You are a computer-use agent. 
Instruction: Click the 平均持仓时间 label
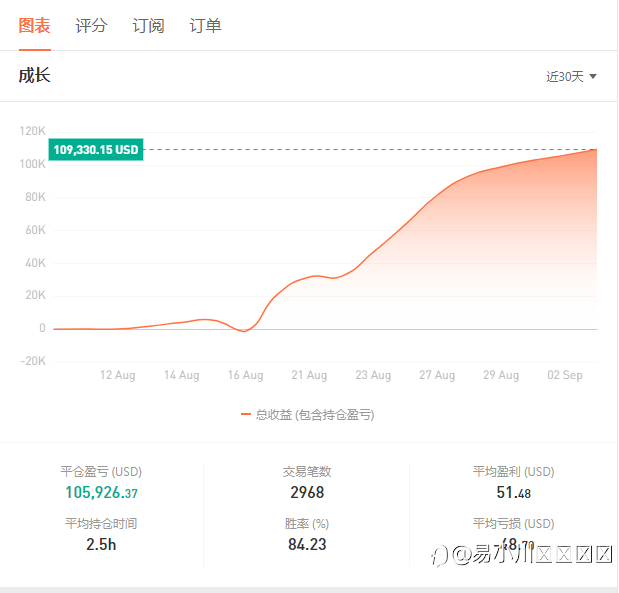tap(101, 524)
